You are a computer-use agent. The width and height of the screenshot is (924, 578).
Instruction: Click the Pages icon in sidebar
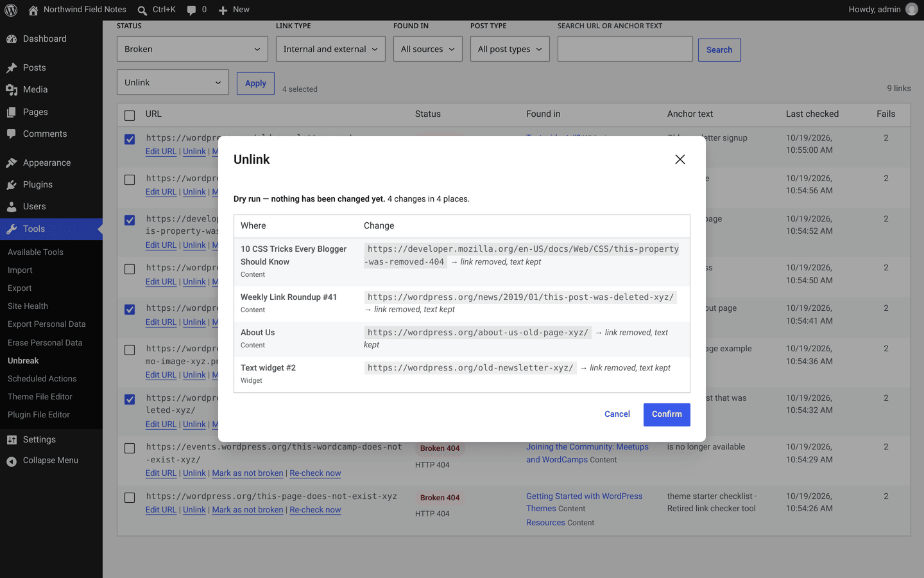pyautogui.click(x=12, y=112)
